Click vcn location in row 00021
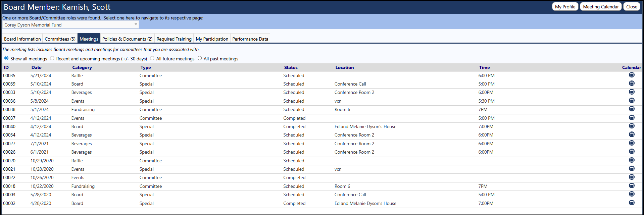644x215 pixels. (x=338, y=169)
